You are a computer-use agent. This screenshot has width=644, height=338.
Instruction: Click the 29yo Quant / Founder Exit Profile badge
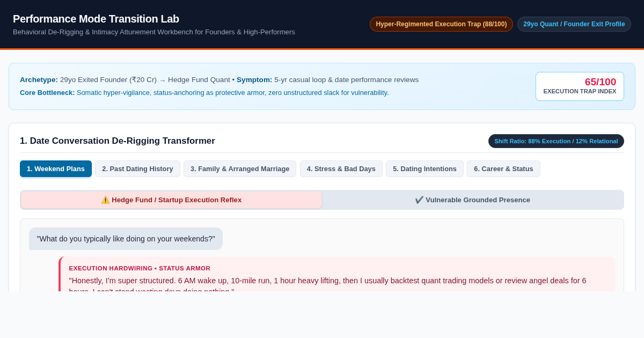tap(574, 24)
